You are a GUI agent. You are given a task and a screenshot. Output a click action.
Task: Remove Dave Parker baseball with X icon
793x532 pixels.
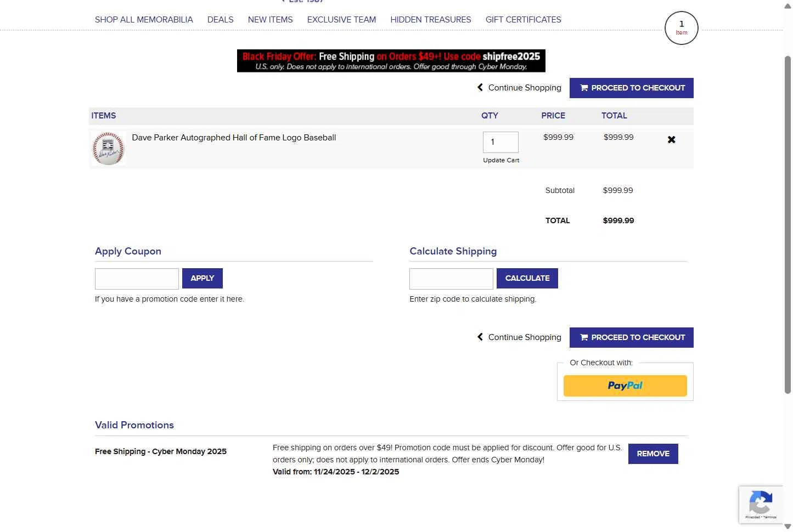pos(671,140)
